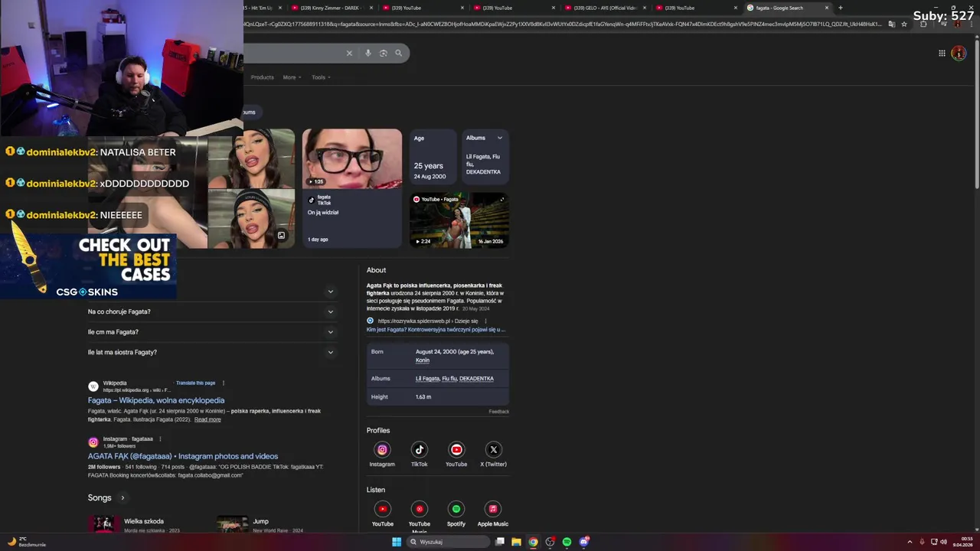980x551 pixels.
Task: Open new browser tab with plus
Action: tap(840, 8)
